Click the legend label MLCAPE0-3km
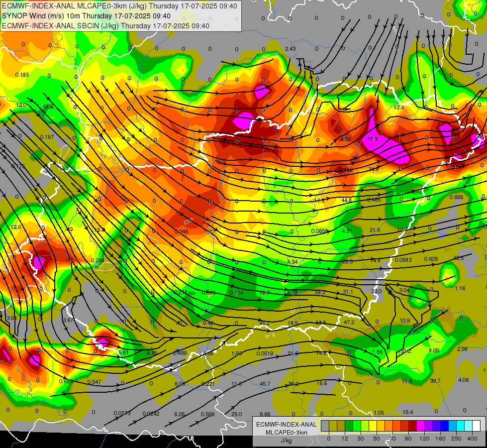This screenshot has width=487, height=448. click(287, 433)
